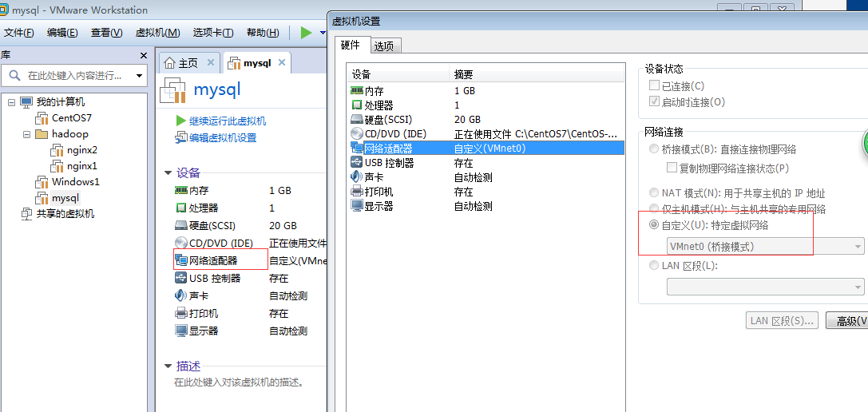
Task: Open the 帮助(H) menu
Action: [263, 33]
